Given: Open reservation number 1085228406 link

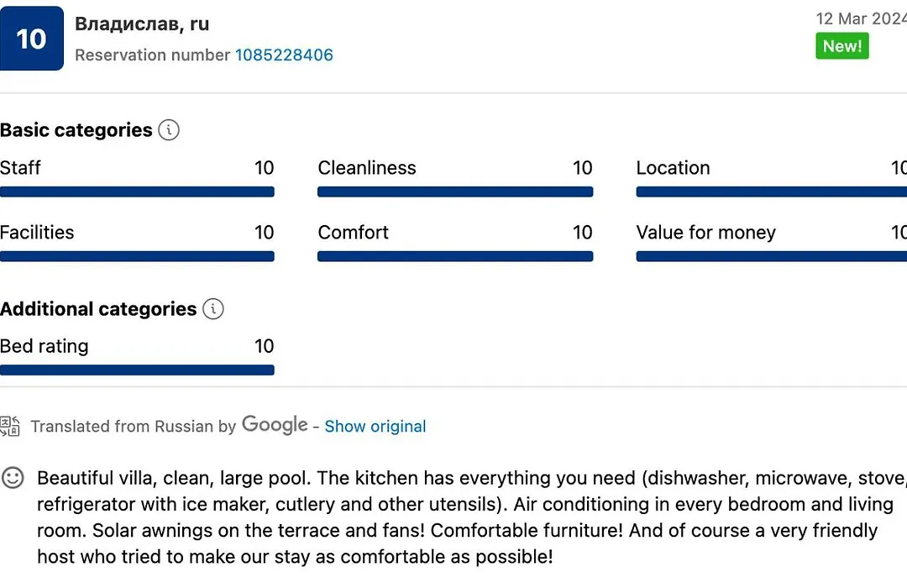Looking at the screenshot, I should (284, 55).
